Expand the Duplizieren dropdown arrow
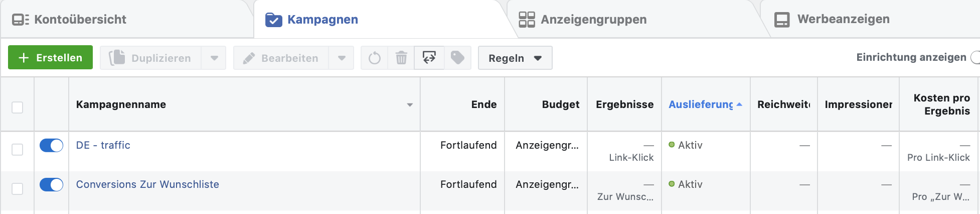 (x=214, y=58)
